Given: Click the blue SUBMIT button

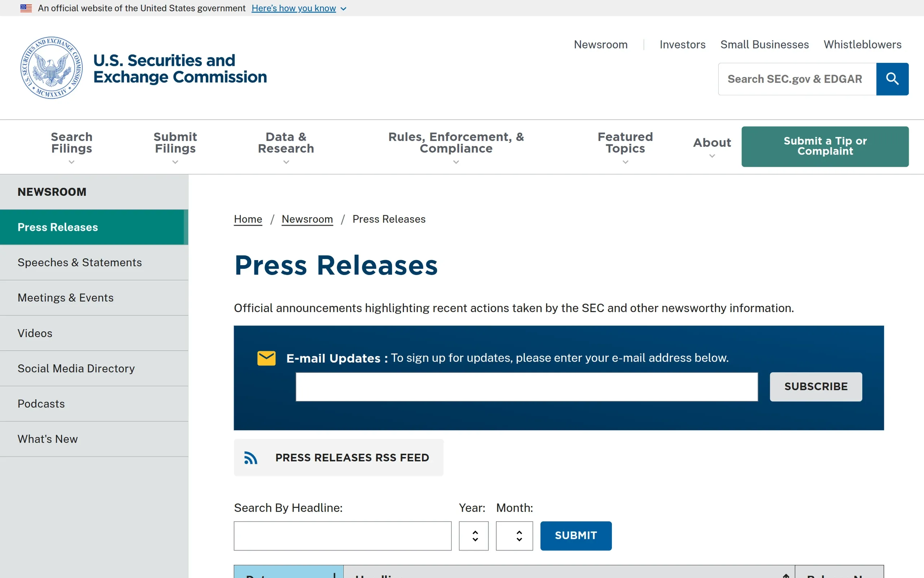Looking at the screenshot, I should pyautogui.click(x=576, y=536).
